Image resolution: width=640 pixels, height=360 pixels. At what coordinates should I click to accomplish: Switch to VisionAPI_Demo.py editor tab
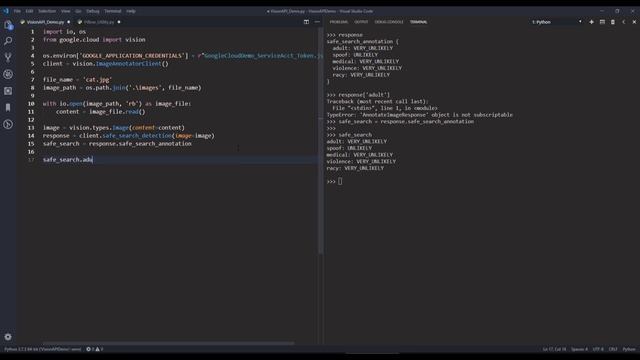[x=45, y=22]
